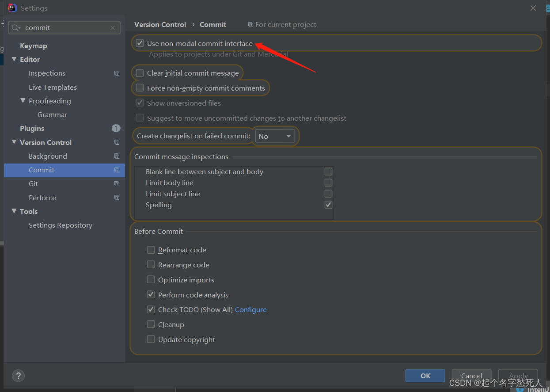Click the search magnifier icon in settings search
550x392 pixels.
(x=16, y=27)
